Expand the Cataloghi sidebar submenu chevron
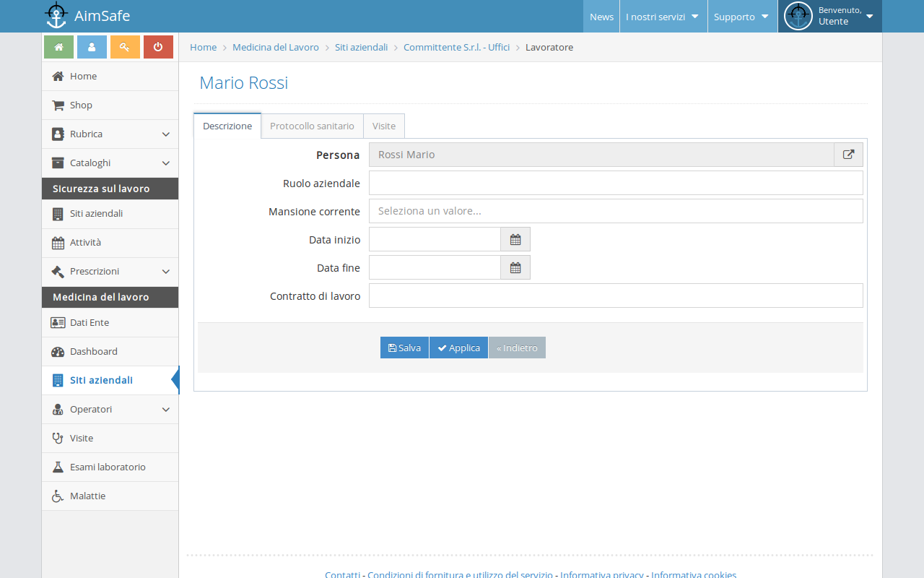The height and width of the screenshot is (578, 924). (166, 163)
